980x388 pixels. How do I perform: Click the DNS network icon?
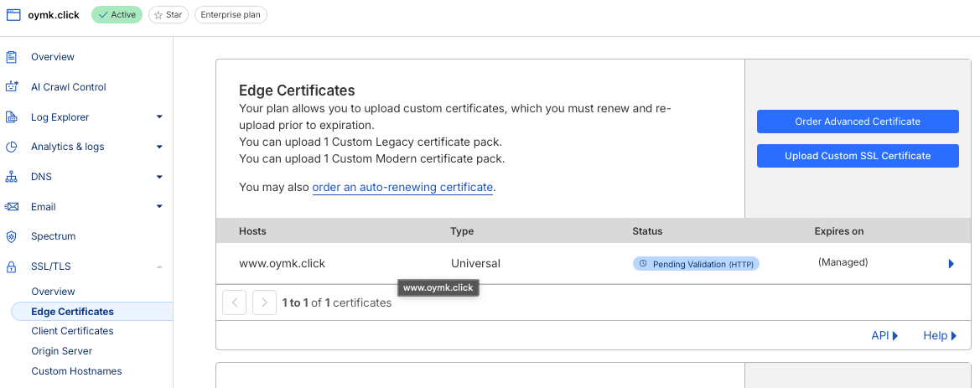(x=12, y=177)
